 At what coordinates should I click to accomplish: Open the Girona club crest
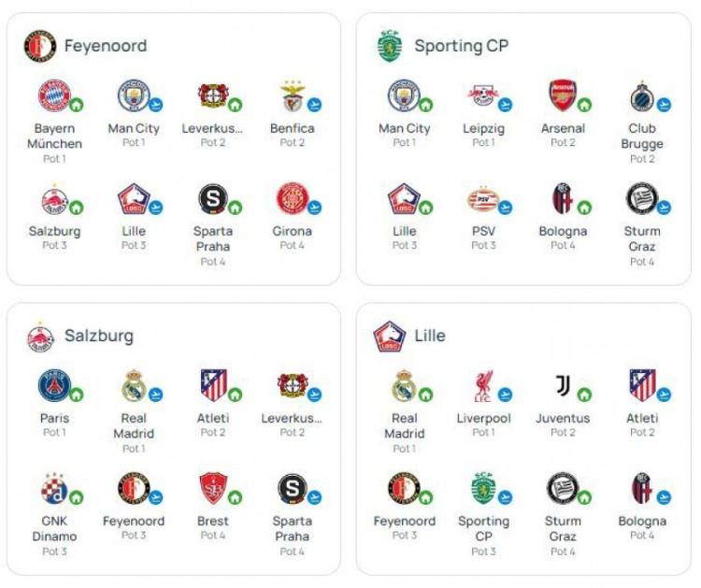tap(292, 199)
